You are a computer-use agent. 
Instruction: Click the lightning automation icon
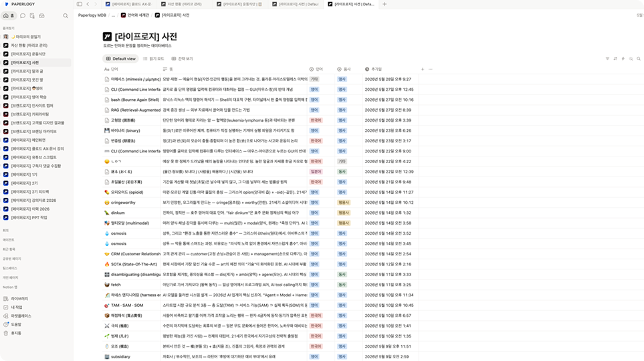(x=623, y=59)
